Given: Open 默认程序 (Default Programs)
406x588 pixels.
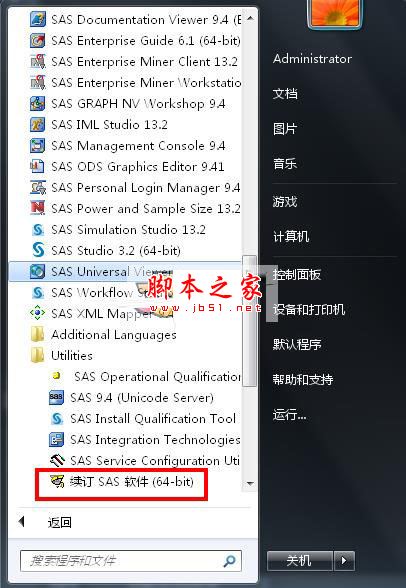Looking at the screenshot, I should coord(297,344).
